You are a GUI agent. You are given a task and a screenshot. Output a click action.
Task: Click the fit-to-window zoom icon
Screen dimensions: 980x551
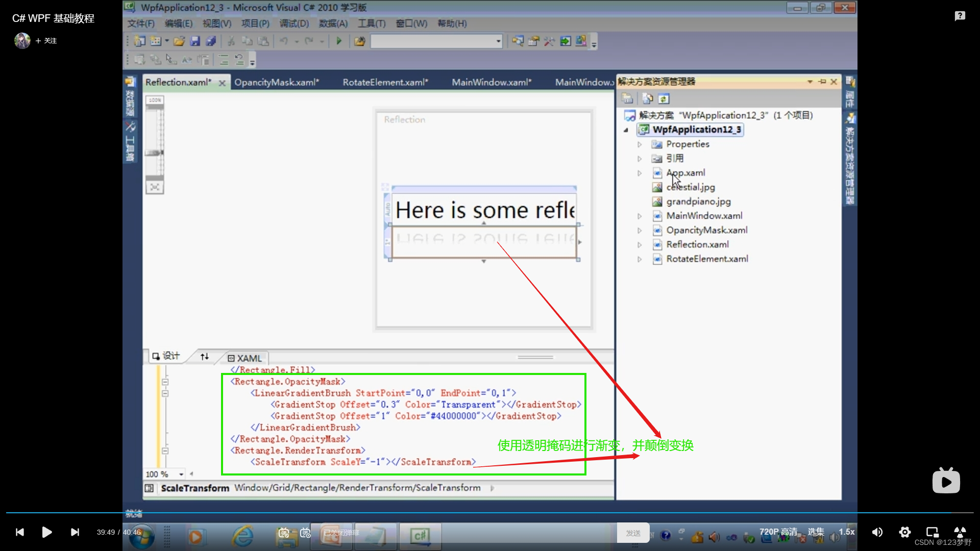click(x=154, y=187)
